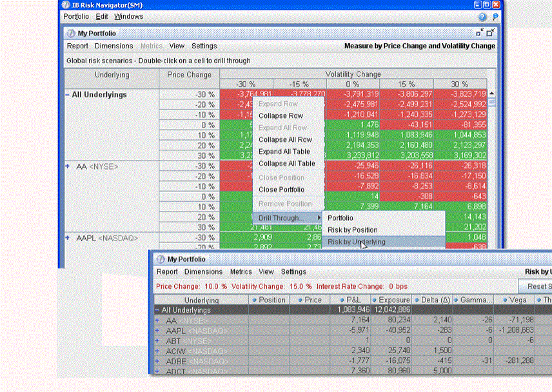
Task: Click the scrollbar up arrow of risk table
Action: 492,93
